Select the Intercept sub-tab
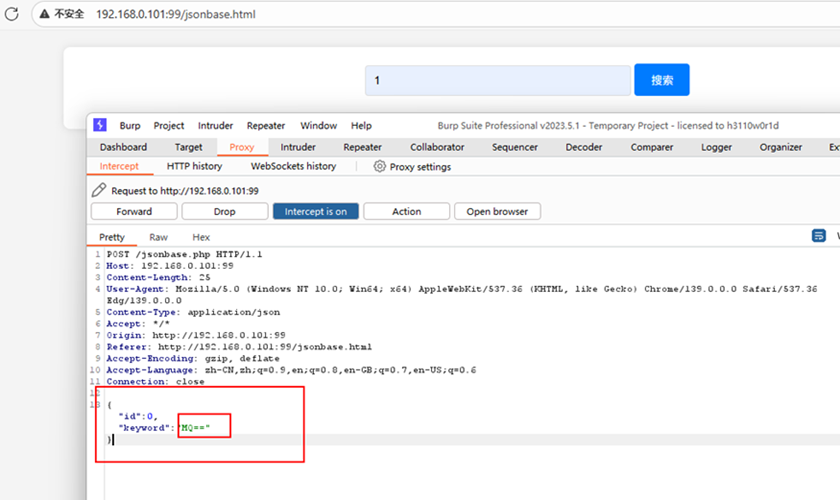840x500 pixels. [119, 166]
